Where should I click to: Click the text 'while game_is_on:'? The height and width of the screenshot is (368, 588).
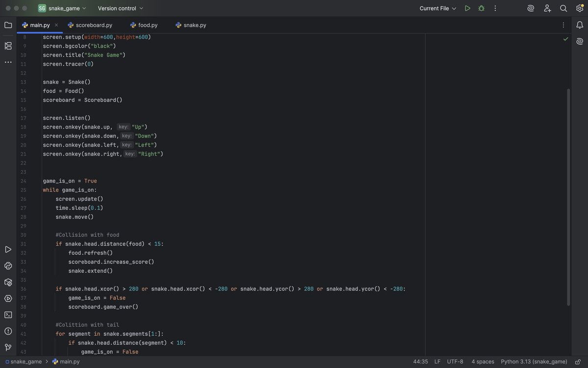[70, 190]
